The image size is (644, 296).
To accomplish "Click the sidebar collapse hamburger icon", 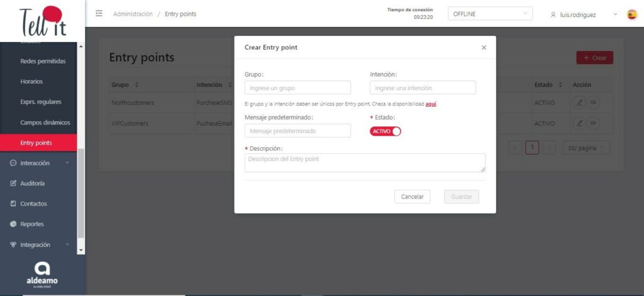I will pyautogui.click(x=99, y=14).
